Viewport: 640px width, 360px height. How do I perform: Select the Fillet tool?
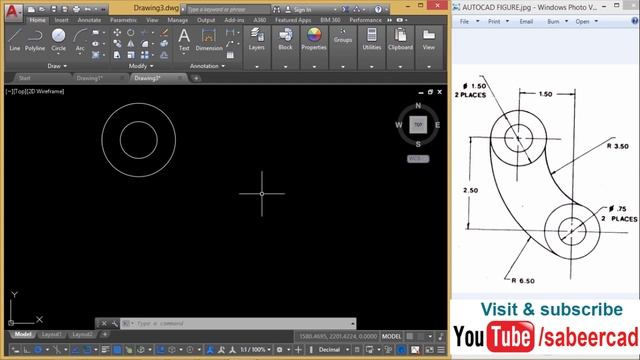coord(145,44)
